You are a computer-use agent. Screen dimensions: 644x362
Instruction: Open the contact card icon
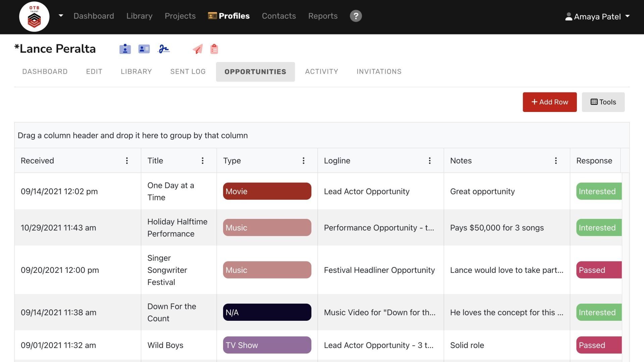(x=144, y=49)
